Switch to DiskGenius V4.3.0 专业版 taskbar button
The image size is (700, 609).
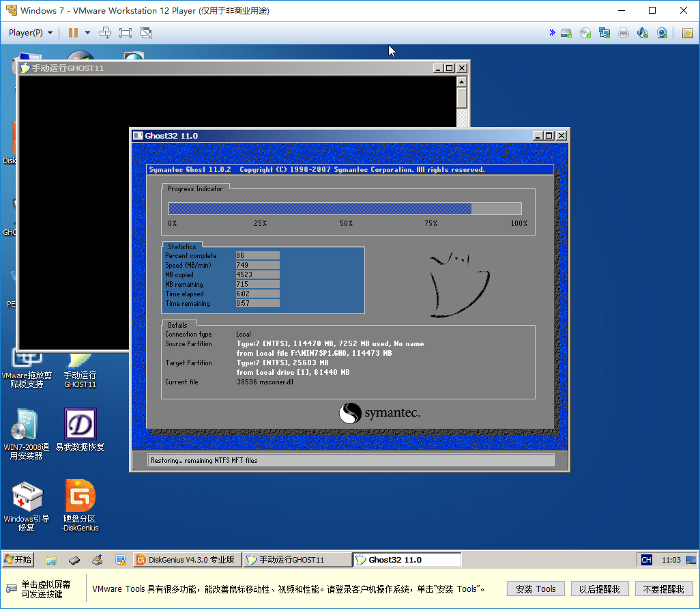(x=187, y=560)
